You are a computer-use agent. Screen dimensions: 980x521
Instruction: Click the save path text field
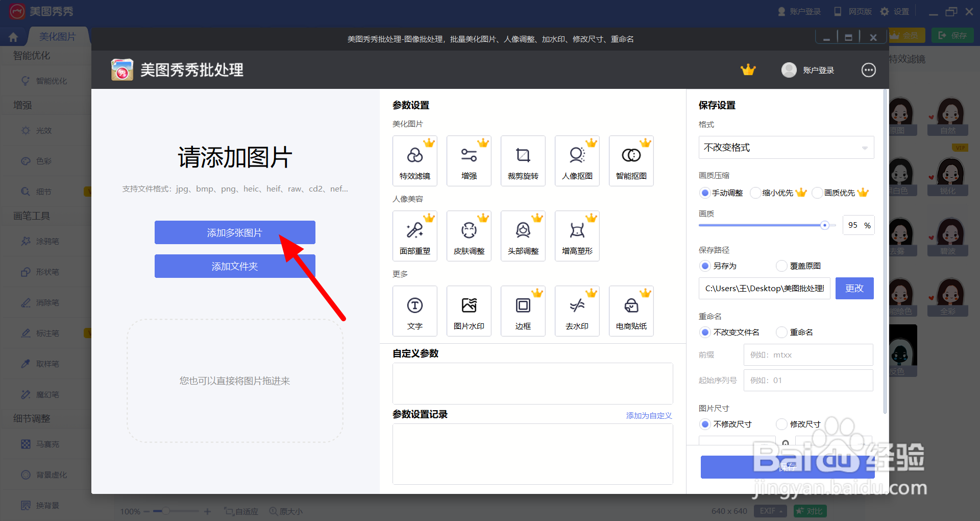click(x=764, y=288)
